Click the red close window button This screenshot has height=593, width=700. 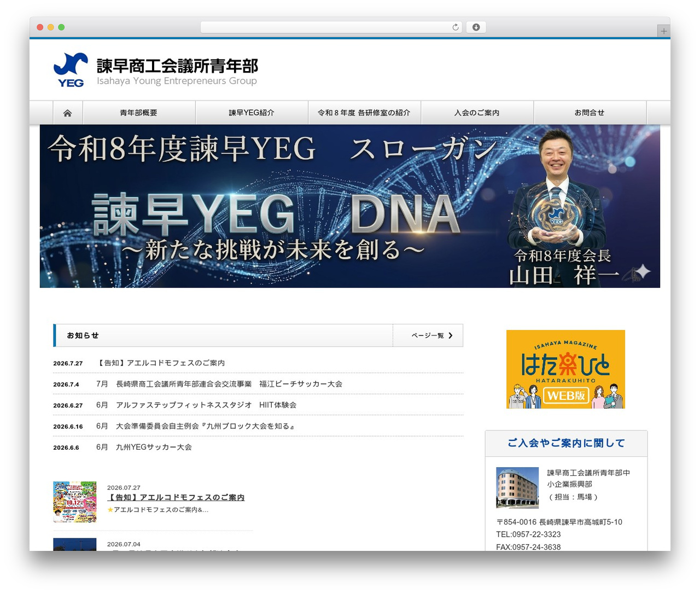[x=40, y=27]
